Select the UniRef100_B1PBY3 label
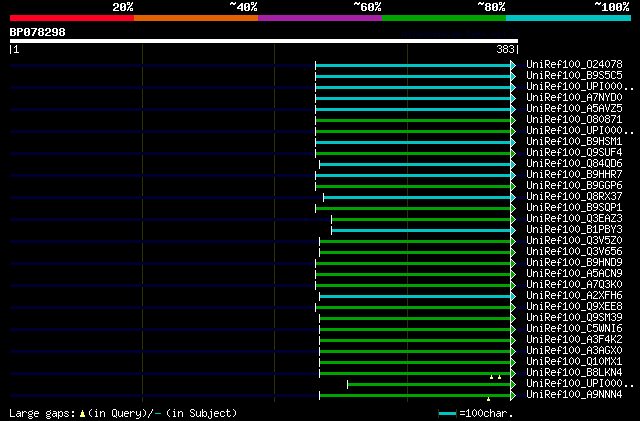Image resolution: width=640 pixels, height=421 pixels. pos(574,230)
